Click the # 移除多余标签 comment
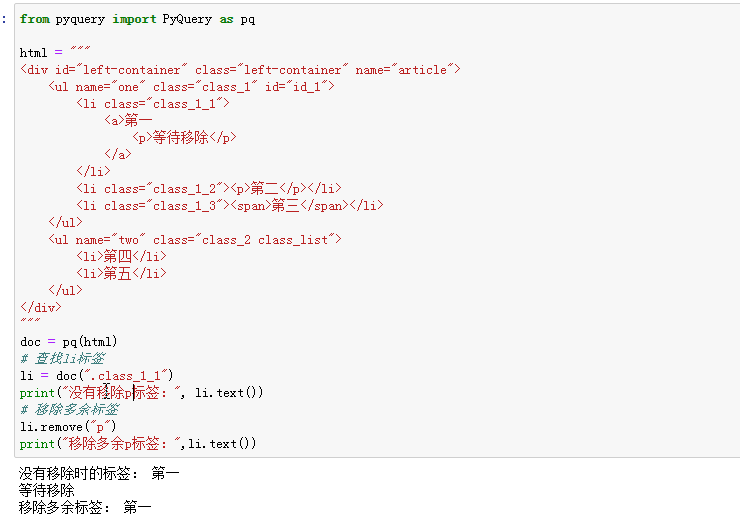 [x=68, y=409]
